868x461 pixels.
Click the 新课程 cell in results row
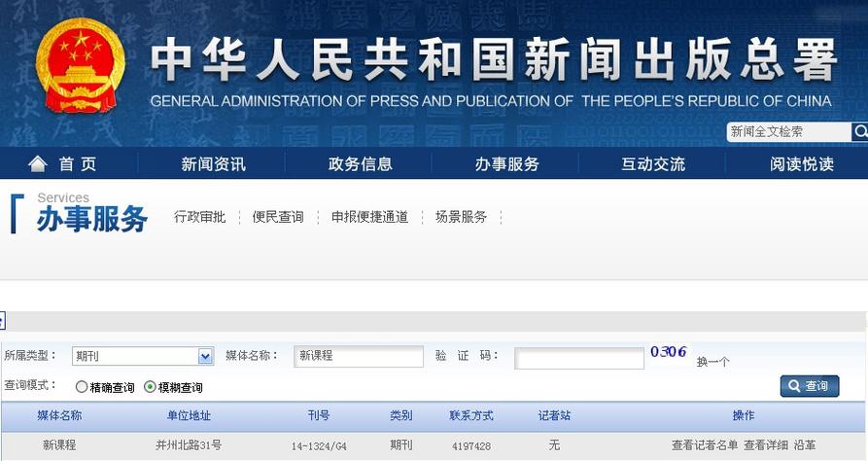(x=59, y=444)
